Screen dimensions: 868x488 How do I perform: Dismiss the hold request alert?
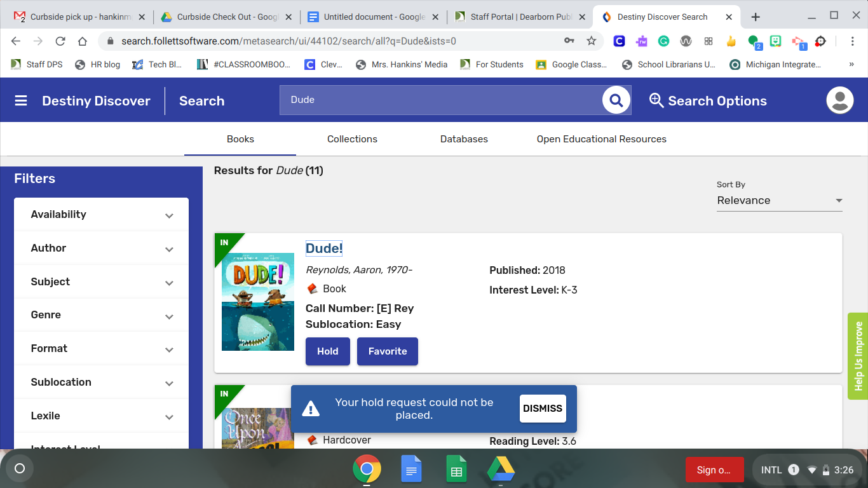pyautogui.click(x=543, y=409)
